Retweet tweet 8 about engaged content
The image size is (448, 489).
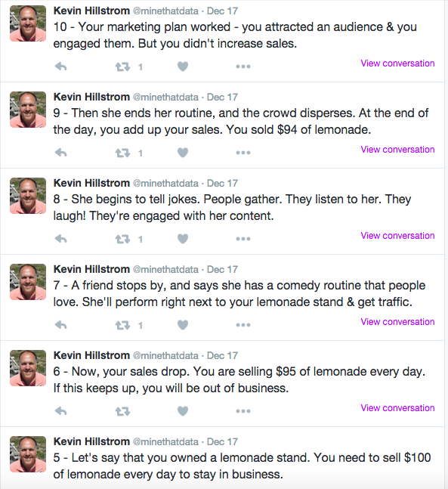point(122,239)
